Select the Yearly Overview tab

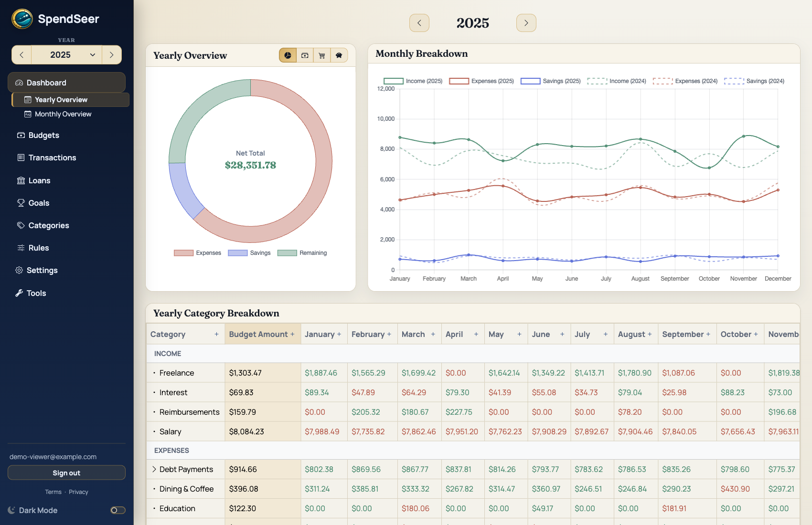60,99
